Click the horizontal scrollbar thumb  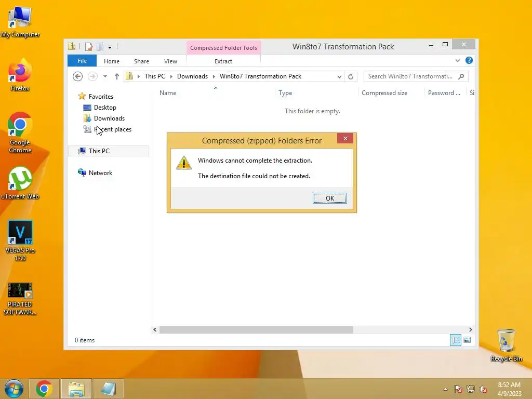[256, 329]
